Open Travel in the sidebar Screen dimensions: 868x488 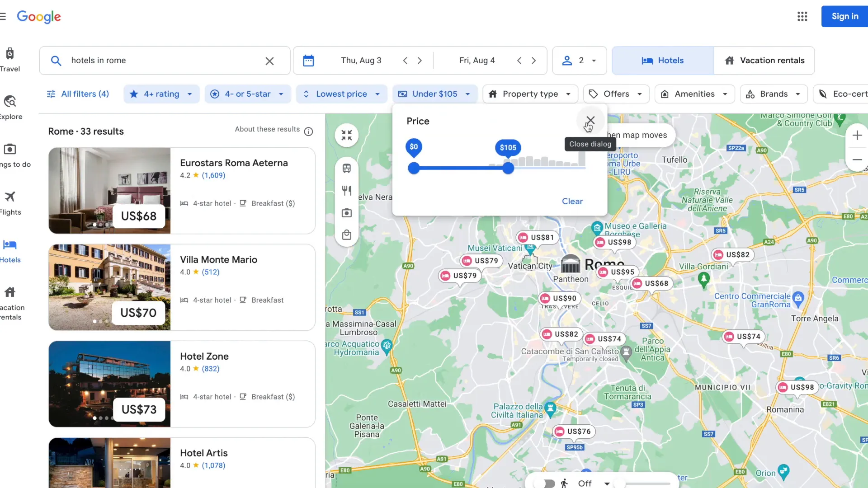[10, 60]
